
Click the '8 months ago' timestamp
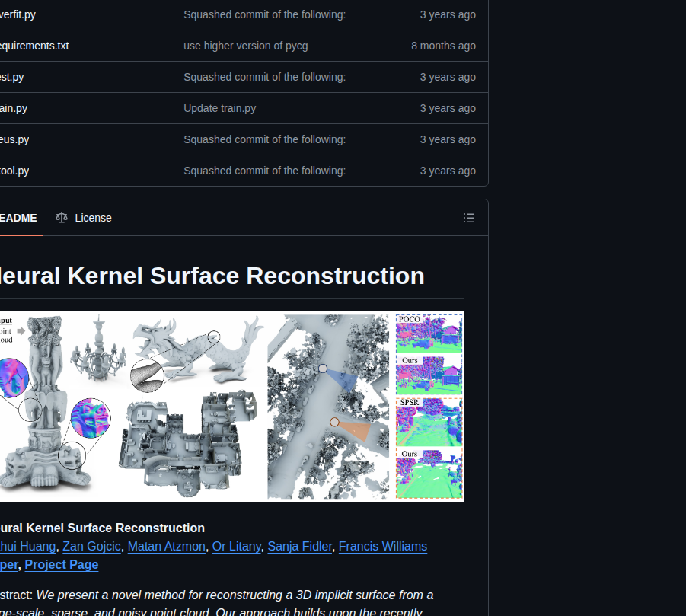click(x=443, y=46)
